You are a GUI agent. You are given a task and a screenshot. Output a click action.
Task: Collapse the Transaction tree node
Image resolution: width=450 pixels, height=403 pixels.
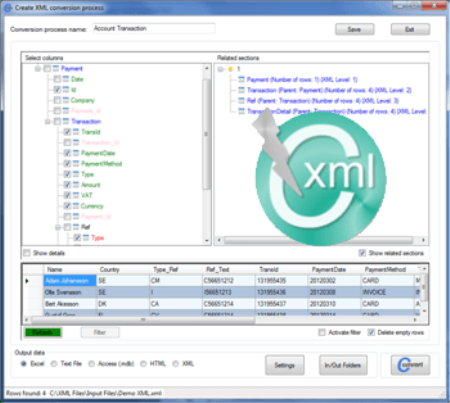48,122
